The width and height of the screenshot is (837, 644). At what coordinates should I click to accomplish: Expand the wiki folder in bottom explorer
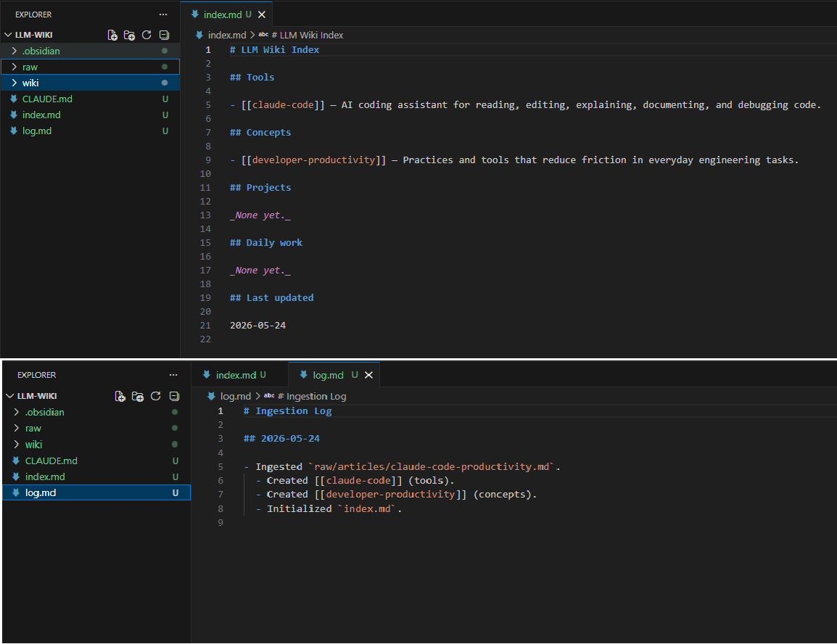96,445
